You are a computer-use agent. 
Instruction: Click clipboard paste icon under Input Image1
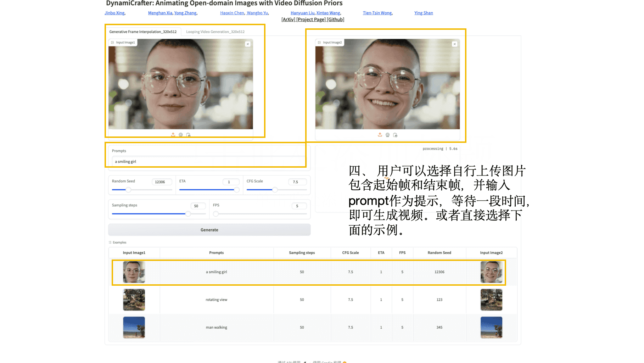point(189,135)
